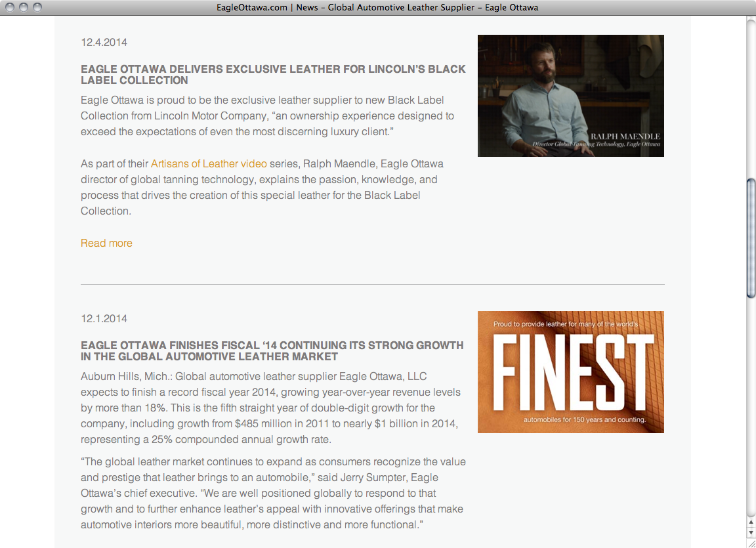Click the horizontal divider between articles
Screen dimensions: 756x548
click(372, 284)
